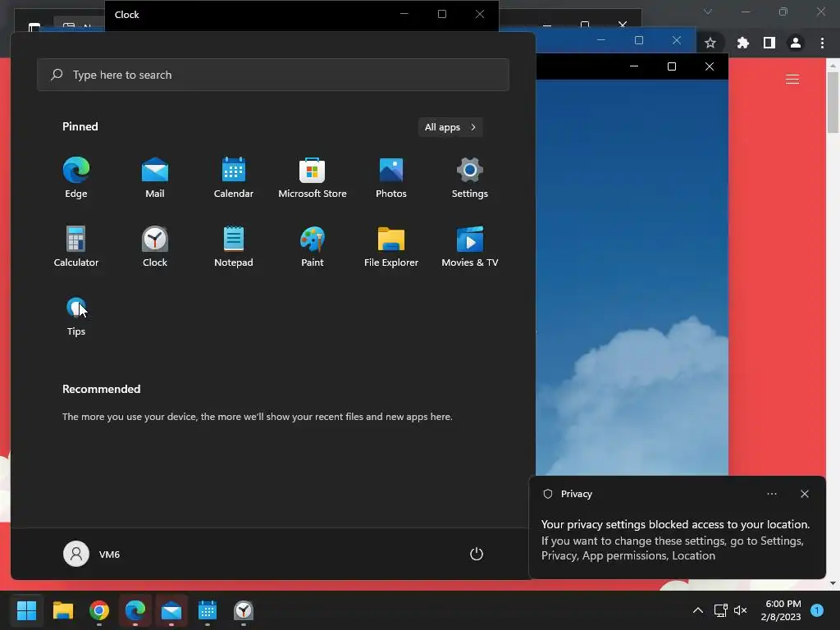Switch to Calendar on the taskbar
Image resolution: width=840 pixels, height=630 pixels.
[208, 610]
